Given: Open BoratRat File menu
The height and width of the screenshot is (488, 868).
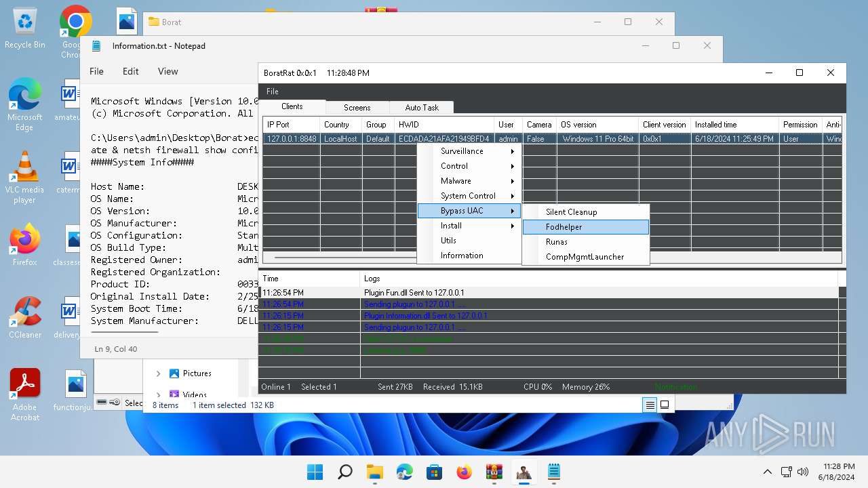Looking at the screenshot, I should pyautogui.click(x=272, y=91).
